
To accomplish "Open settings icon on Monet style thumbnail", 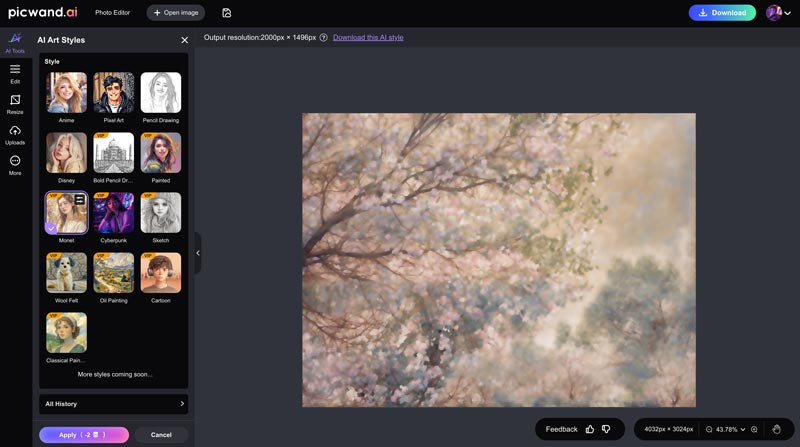I will point(80,200).
